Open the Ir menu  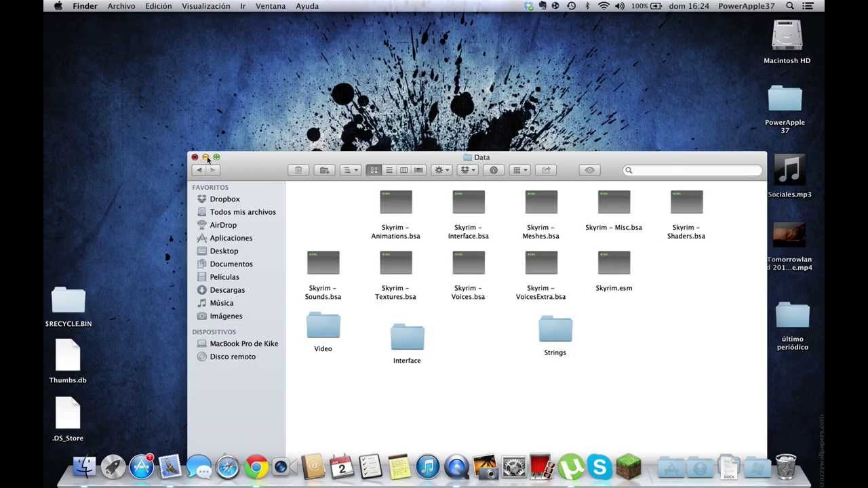243,6
